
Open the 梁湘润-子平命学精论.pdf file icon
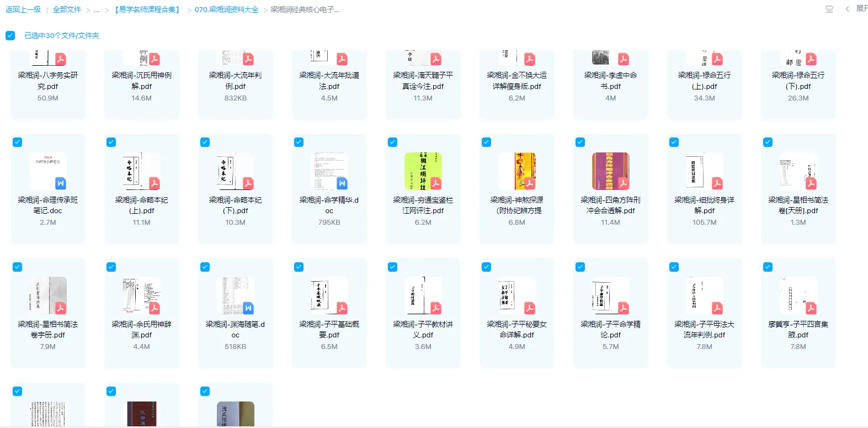click(x=611, y=295)
